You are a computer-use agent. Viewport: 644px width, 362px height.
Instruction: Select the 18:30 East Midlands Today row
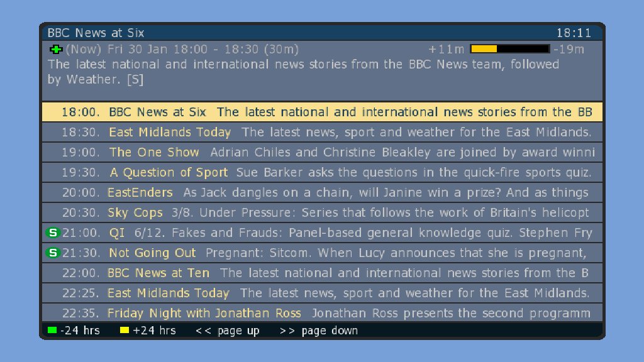pos(322,132)
